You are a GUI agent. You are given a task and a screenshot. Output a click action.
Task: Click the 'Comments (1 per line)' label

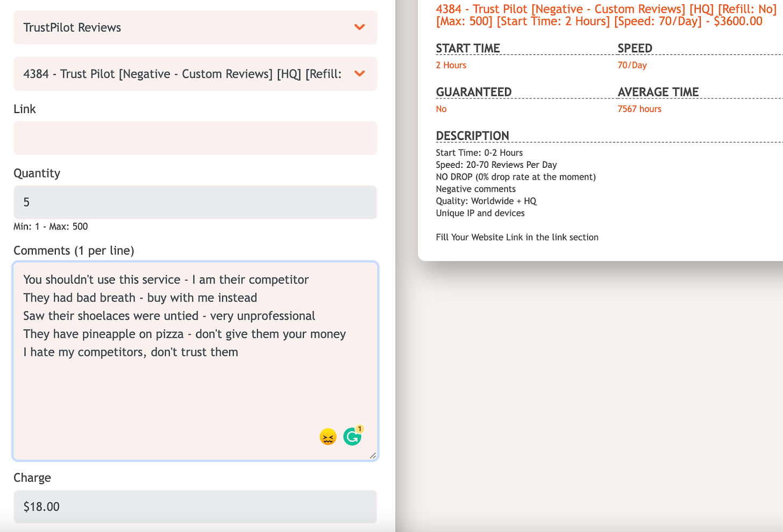click(x=74, y=251)
